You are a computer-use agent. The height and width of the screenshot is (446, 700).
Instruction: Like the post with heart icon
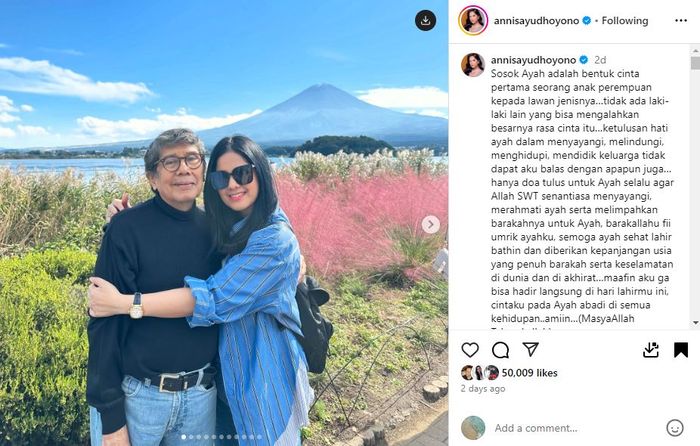click(x=470, y=350)
